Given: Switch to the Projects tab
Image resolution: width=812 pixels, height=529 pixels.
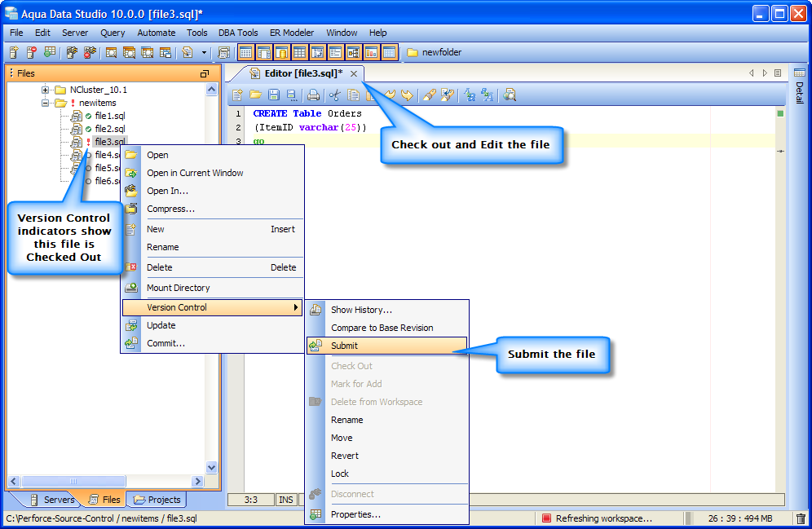Looking at the screenshot, I should click(x=157, y=500).
